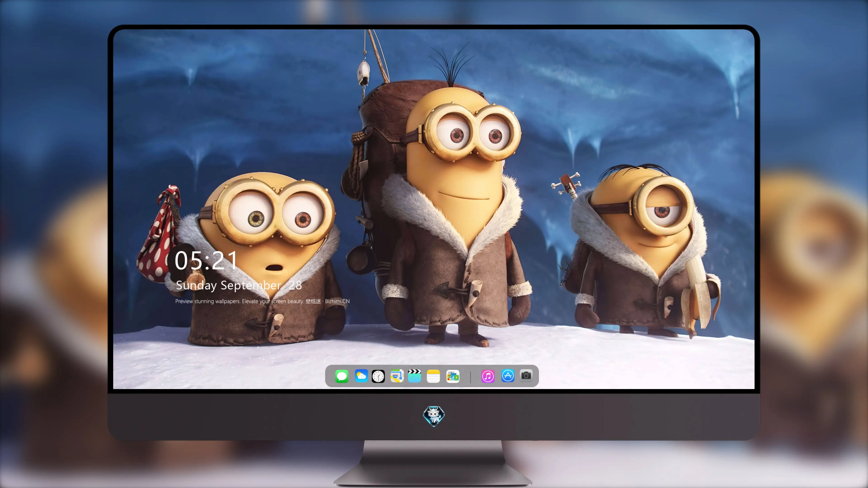The width and height of the screenshot is (868, 488).
Task: Click the 'Preview stunning wallpapers' caption
Action: pyautogui.click(x=262, y=301)
